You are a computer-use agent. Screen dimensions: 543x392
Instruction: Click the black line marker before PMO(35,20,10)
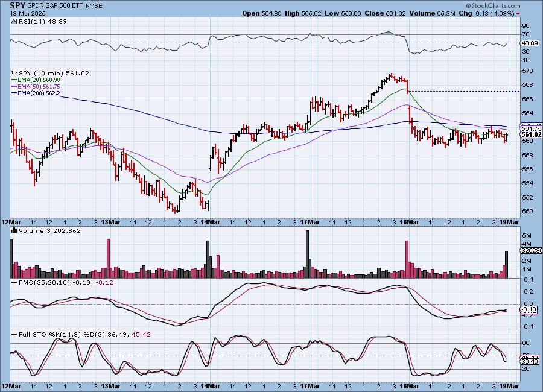14,283
